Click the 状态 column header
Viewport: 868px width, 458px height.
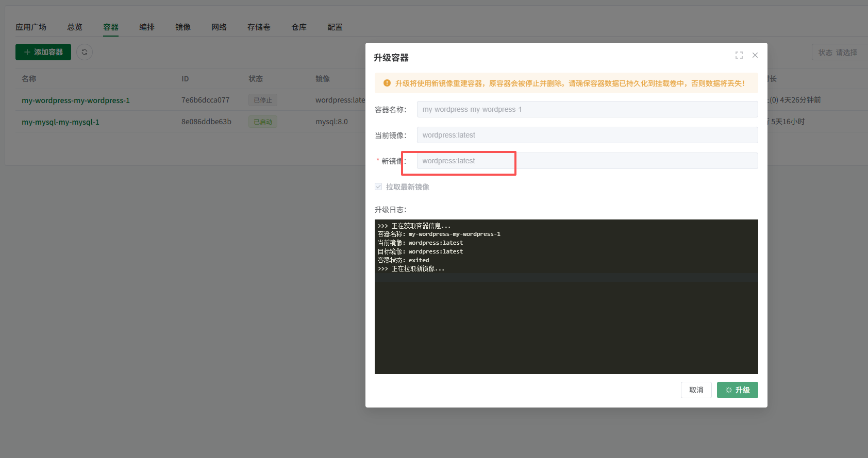click(256, 79)
